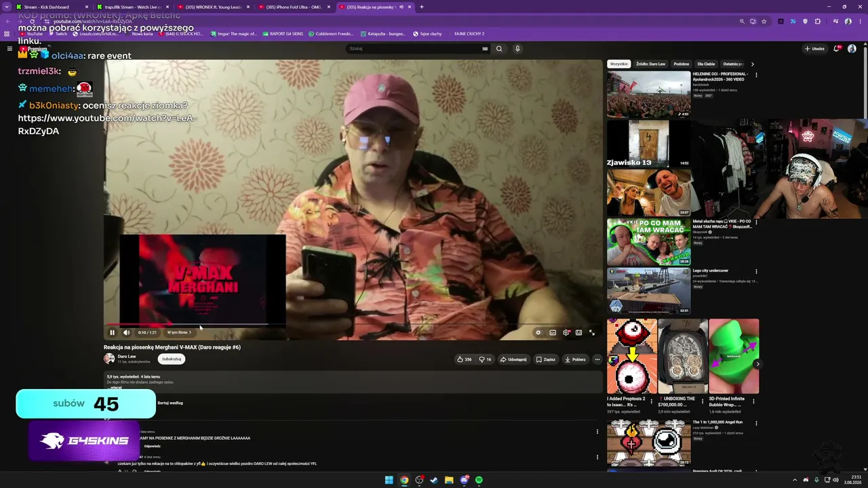Image resolution: width=868 pixels, height=488 pixels.
Task: Switch to trapuffik Stream Watch Live tab
Action: [x=133, y=7]
